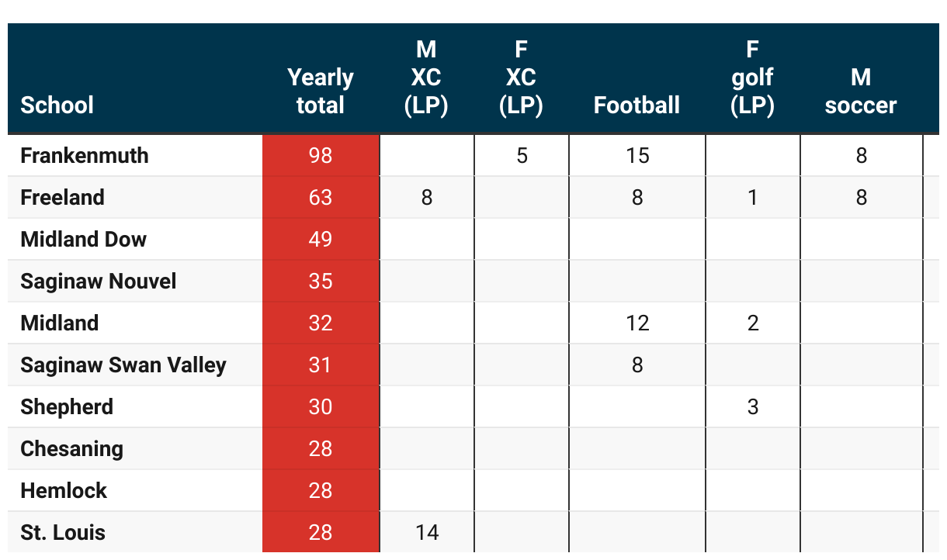This screenshot has width=947, height=560.
Task: Click the M XC (LP) column header
Action: [x=426, y=78]
